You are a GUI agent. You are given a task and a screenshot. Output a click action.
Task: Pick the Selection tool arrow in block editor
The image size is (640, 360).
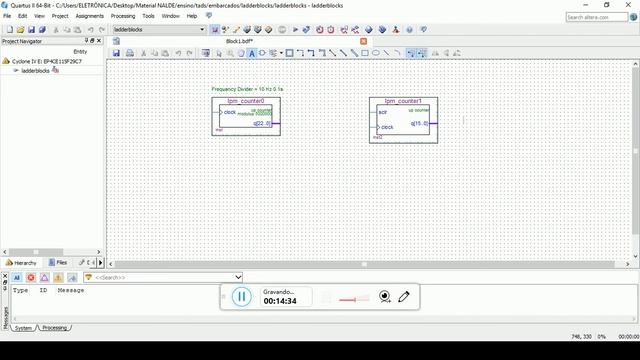tap(219, 53)
